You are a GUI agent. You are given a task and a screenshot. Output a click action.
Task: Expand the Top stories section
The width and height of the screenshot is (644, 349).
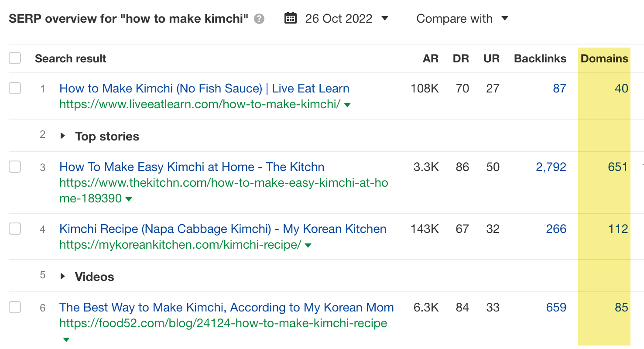pos(62,136)
